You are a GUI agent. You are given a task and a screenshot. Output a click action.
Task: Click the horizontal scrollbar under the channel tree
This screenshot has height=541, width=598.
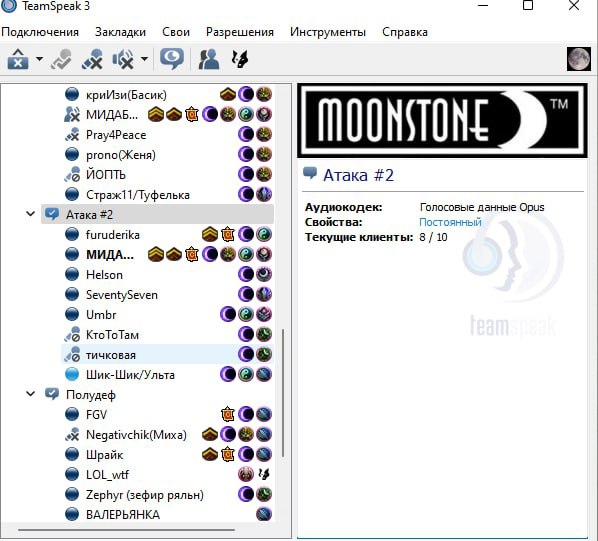click(x=126, y=530)
